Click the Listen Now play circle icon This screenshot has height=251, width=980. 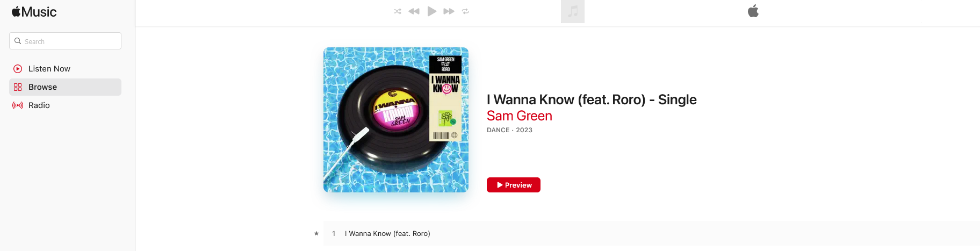point(18,69)
